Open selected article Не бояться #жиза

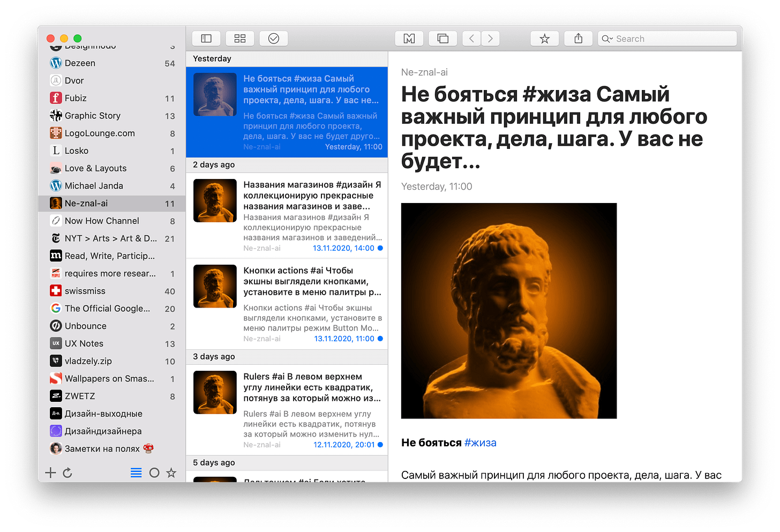pyautogui.click(x=287, y=112)
